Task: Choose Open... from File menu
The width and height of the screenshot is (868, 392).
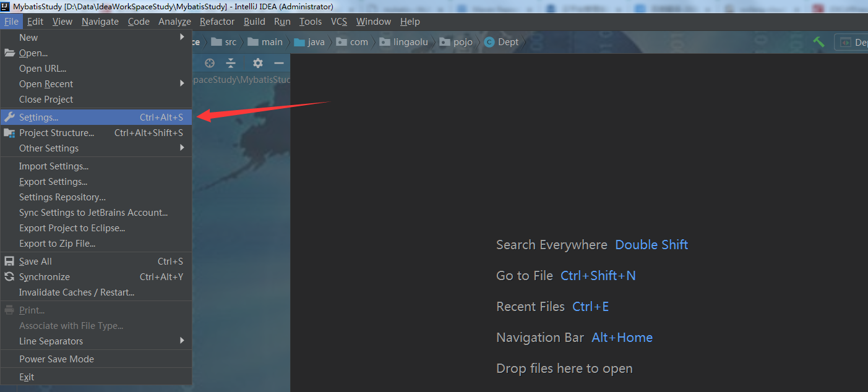Action: (96, 53)
